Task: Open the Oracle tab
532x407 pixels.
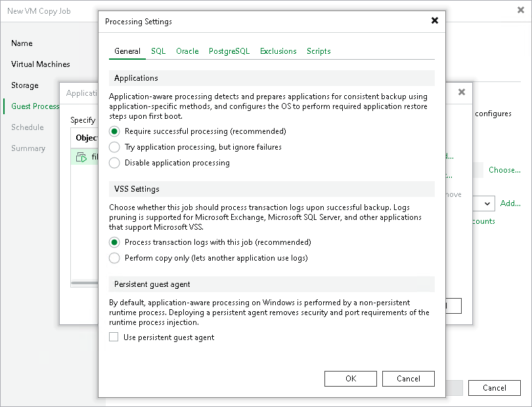Action: pos(187,51)
